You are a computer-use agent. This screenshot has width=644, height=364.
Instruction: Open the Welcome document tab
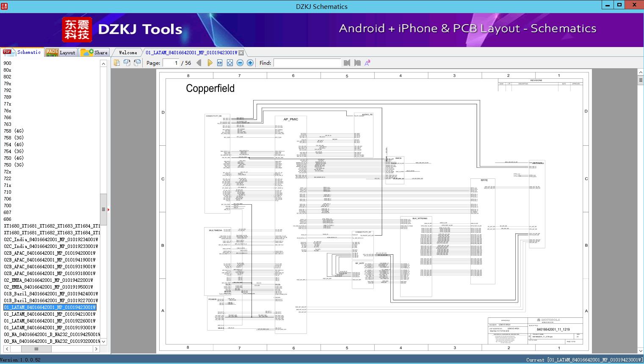click(128, 53)
